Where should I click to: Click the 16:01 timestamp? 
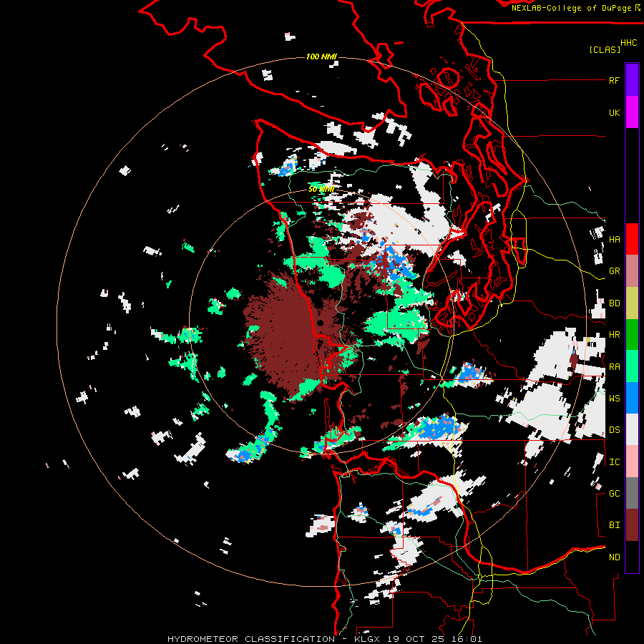tap(468, 639)
